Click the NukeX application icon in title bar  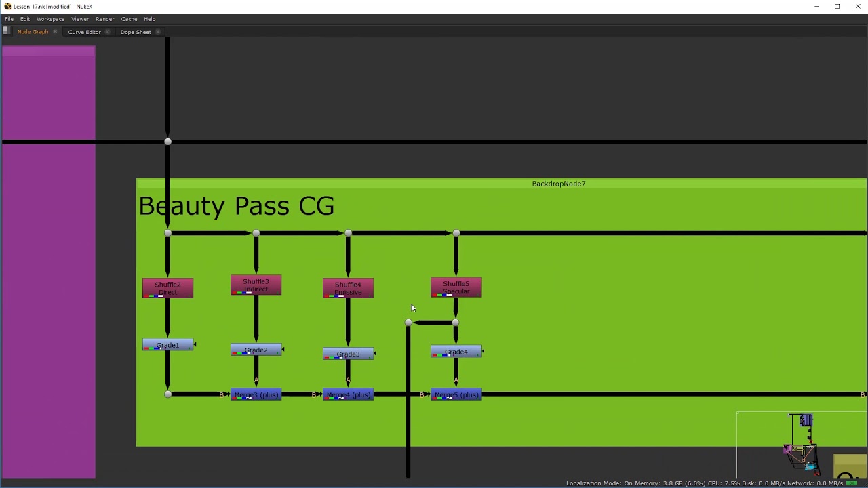click(x=7, y=6)
